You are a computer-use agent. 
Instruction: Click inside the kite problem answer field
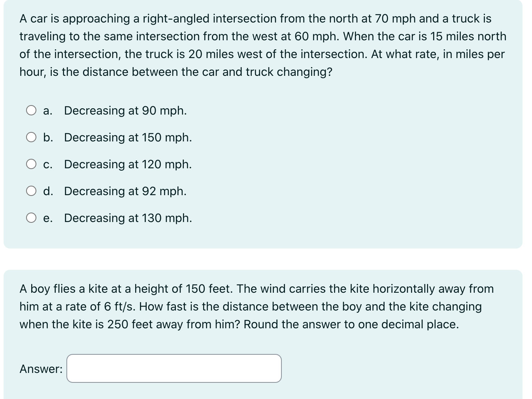tap(174, 368)
